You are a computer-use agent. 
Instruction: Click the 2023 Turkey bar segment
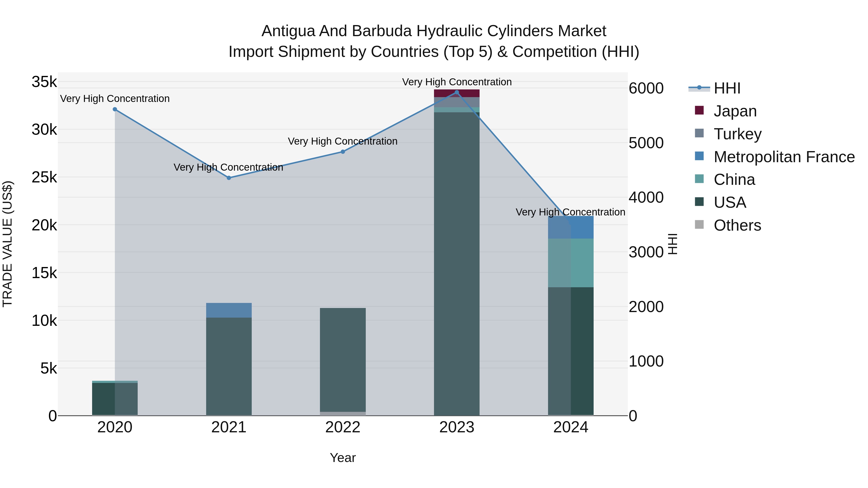pyautogui.click(x=457, y=102)
